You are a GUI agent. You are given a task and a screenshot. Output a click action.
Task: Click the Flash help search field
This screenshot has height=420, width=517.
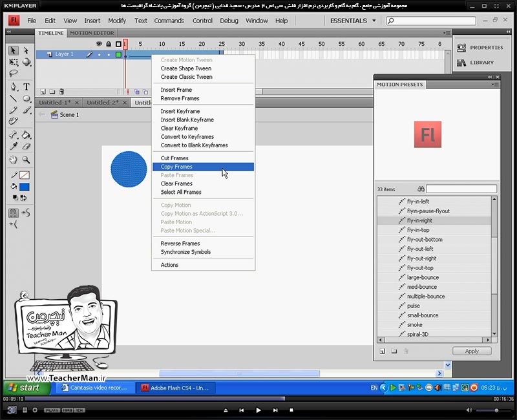coord(431,21)
